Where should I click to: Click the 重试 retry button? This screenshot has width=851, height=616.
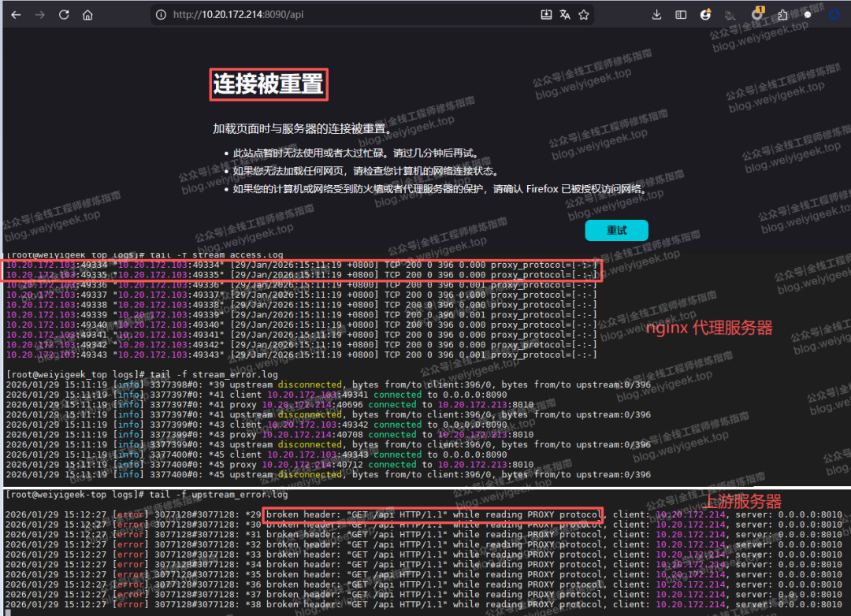[616, 230]
